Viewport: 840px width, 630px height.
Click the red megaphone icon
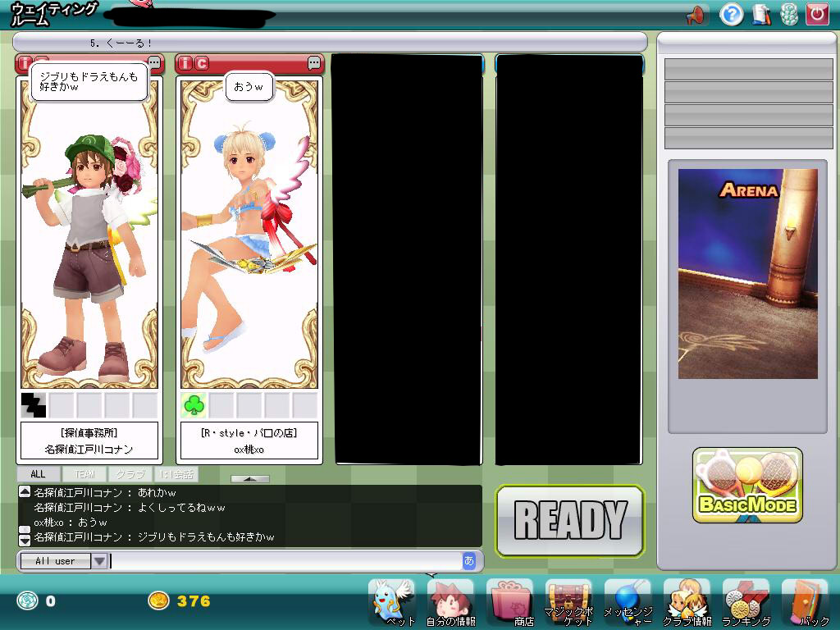(695, 14)
